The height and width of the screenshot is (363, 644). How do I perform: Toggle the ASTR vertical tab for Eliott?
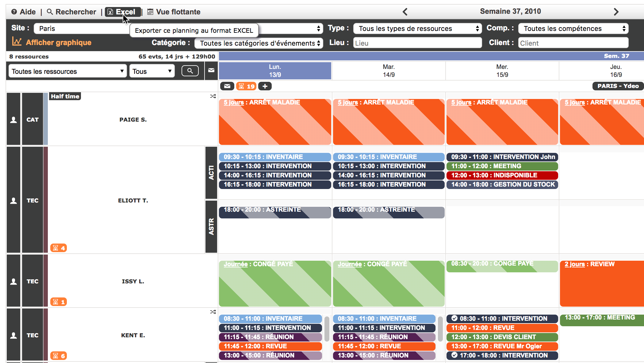coord(211,226)
